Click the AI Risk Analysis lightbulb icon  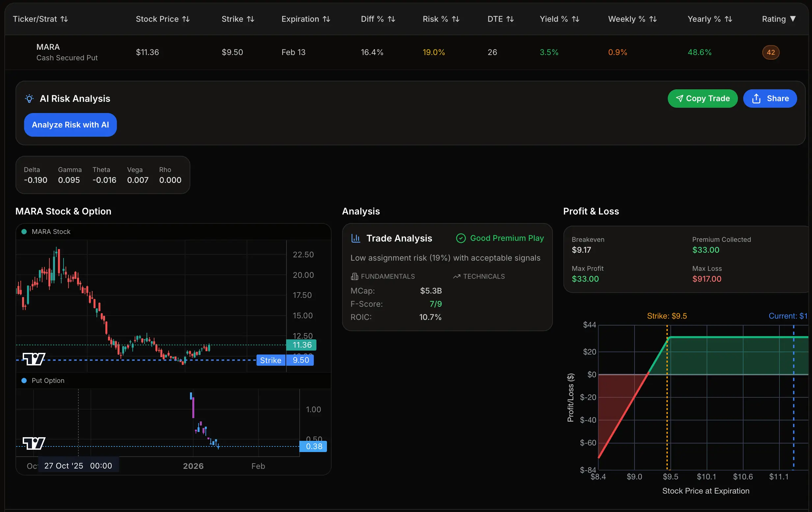pyautogui.click(x=29, y=99)
